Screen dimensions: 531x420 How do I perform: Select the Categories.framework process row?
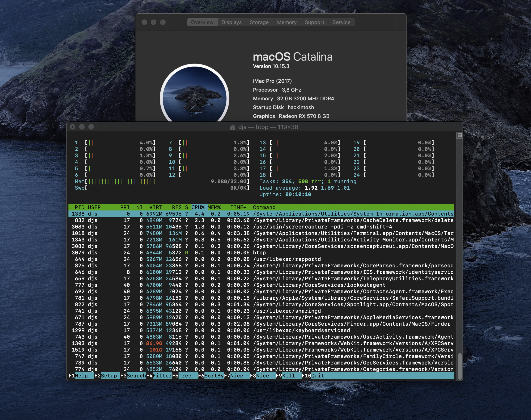261,369
